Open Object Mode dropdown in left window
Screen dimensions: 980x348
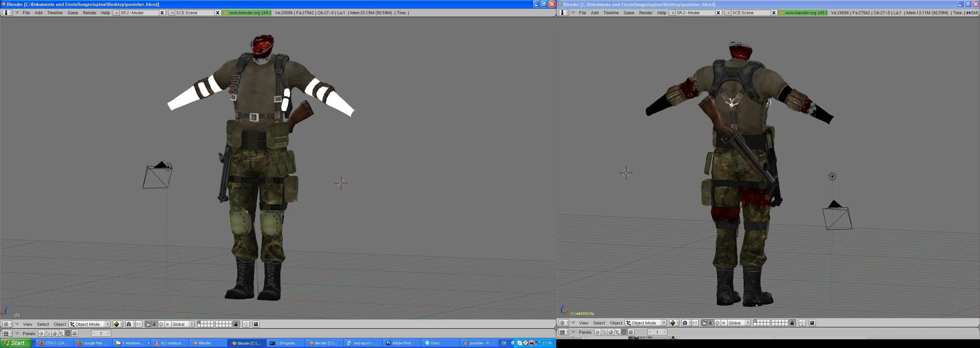tap(89, 324)
